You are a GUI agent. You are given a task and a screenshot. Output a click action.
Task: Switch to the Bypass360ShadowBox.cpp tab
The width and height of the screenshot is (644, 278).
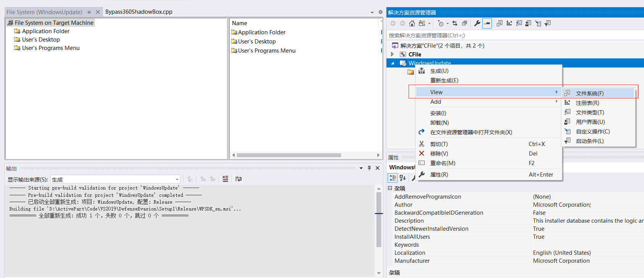tap(139, 12)
